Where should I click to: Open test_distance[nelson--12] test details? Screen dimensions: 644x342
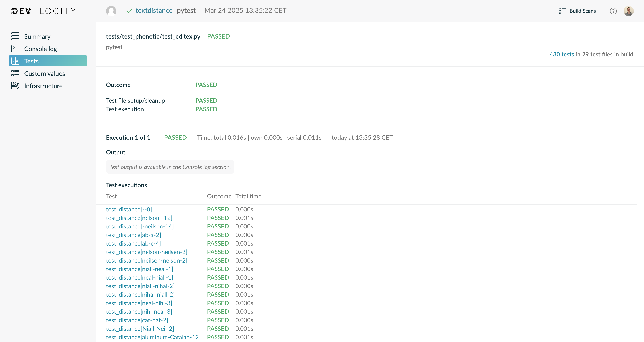(x=139, y=218)
